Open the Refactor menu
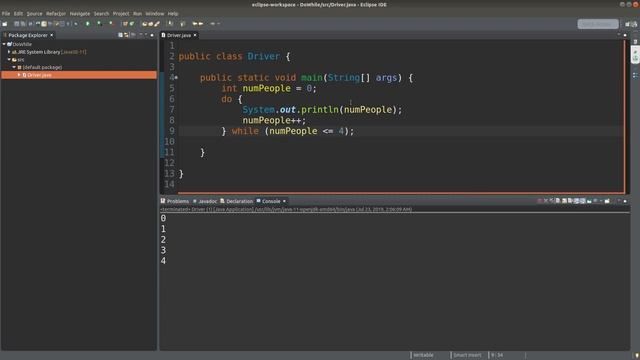The height and width of the screenshot is (360, 640). pos(56,13)
